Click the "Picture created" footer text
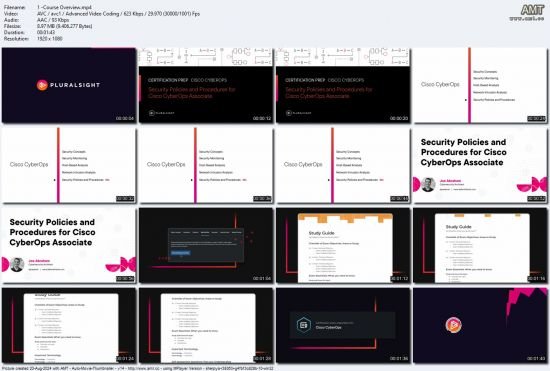Screen dimensions: 550x371 (x=138, y=368)
